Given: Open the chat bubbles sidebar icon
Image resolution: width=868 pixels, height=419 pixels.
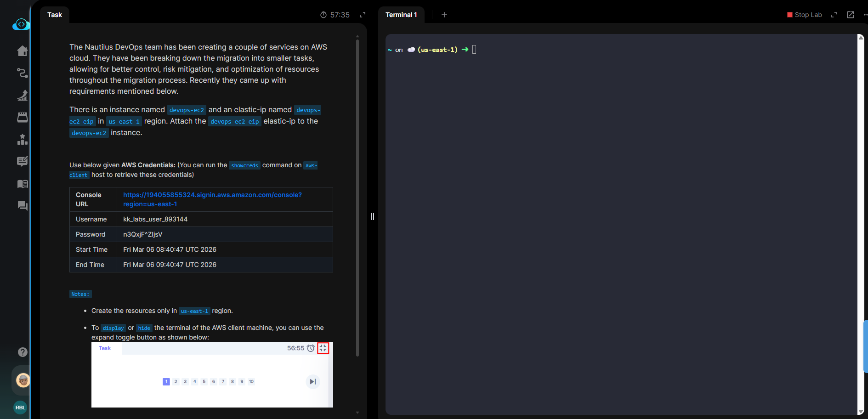Looking at the screenshot, I should pos(23,206).
